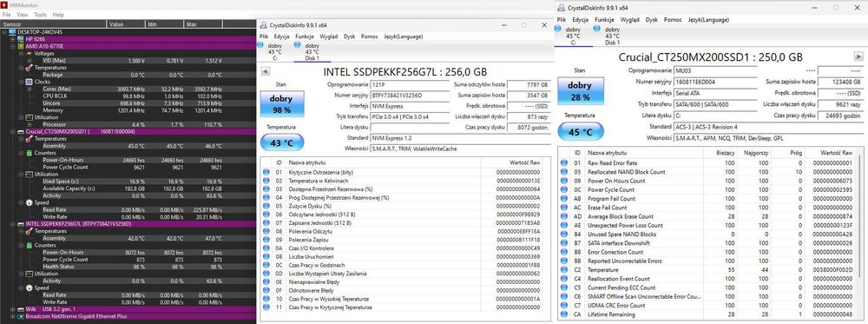Screen dimensions: 868x324
Task: Collapse the Crucial_CT250MX200SSD1 node in HWMonitor
Action: (13, 132)
